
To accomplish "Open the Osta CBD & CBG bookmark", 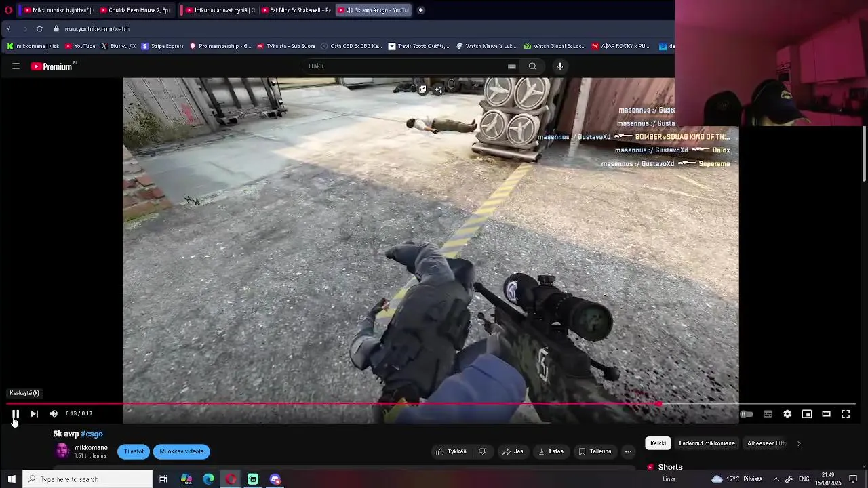I will pyautogui.click(x=351, y=46).
